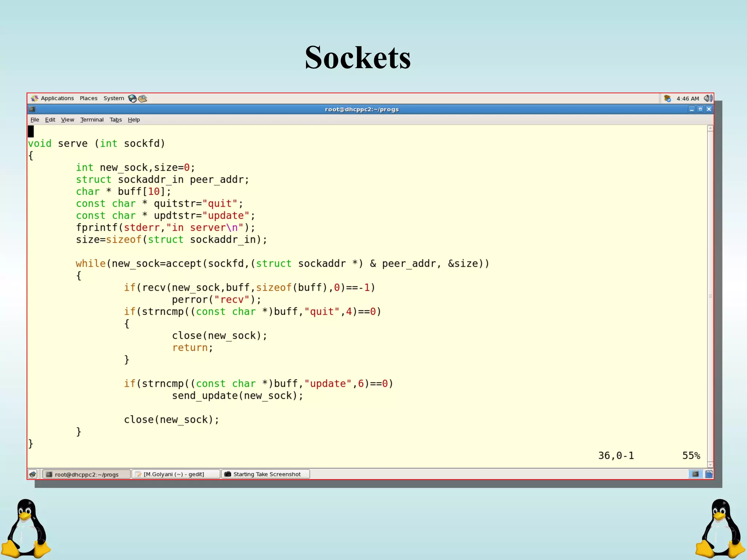Click the terminal window menu icon

32,109
